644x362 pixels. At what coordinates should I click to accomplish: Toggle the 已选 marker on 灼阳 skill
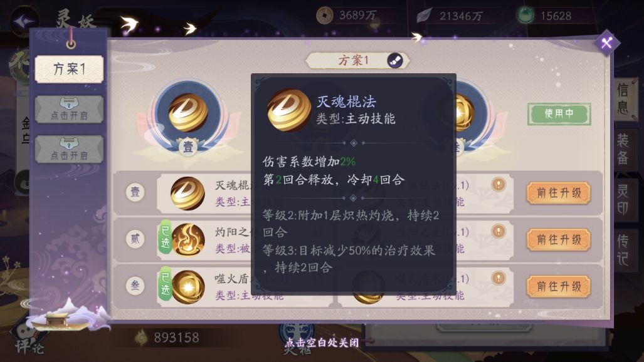coord(165,237)
